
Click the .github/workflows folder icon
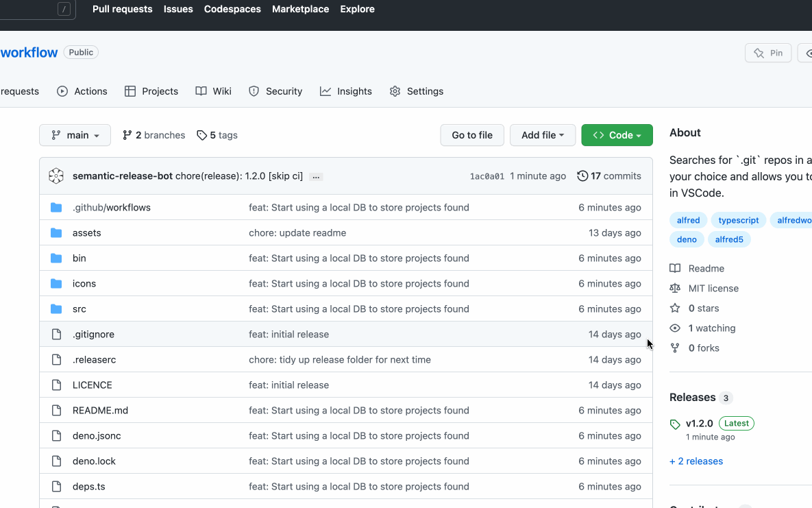(56, 207)
